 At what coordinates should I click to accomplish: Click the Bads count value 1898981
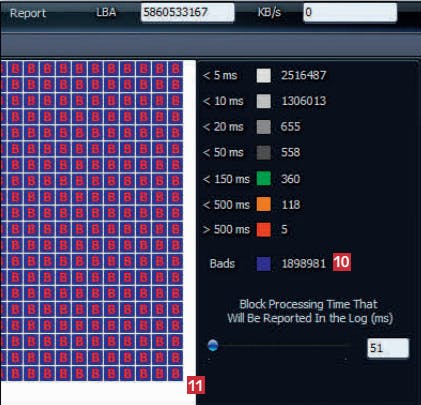pos(304,264)
